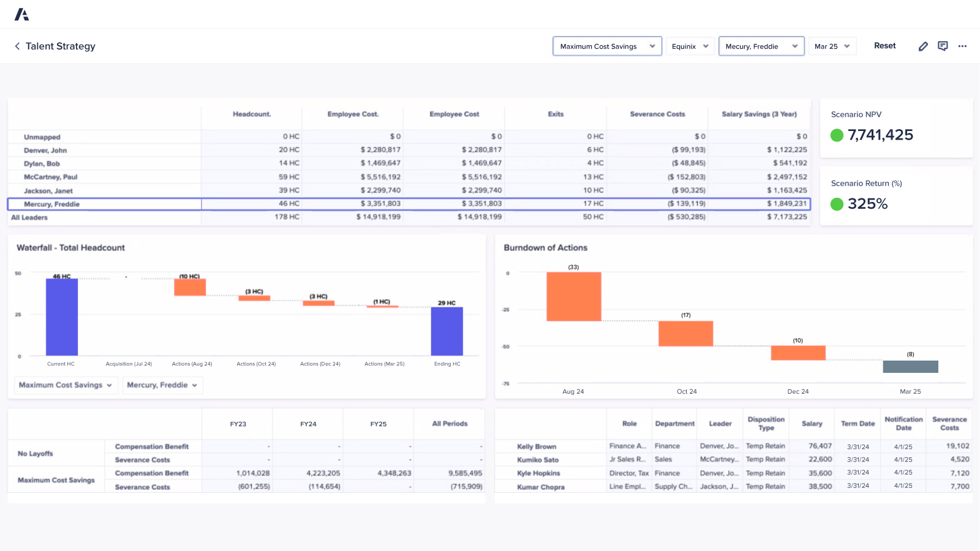Click Reset to restore defaults
This screenshot has height=551, width=980.
point(884,45)
